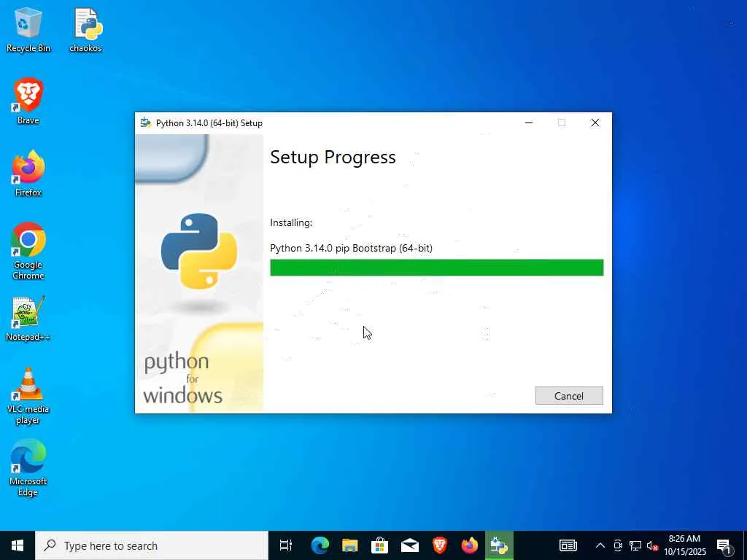Click the 'Python 3.14.0 pip Bootstrap (64-bit)' text
Viewport: 747px width, 560px height.
pos(351,248)
